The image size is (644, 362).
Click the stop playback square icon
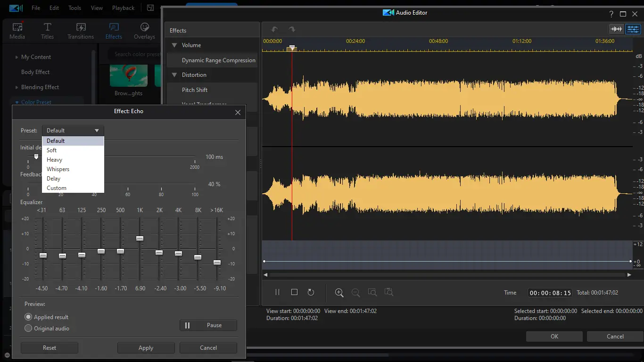(294, 292)
